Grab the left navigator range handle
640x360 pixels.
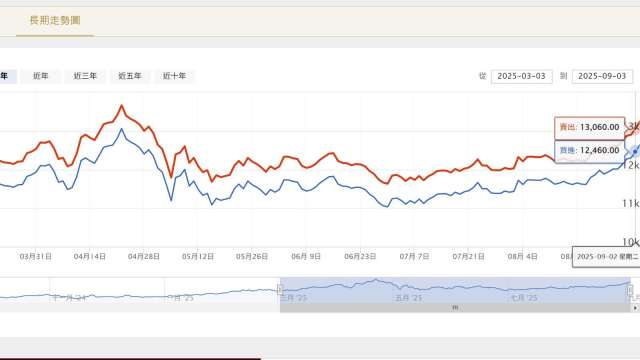(280, 290)
